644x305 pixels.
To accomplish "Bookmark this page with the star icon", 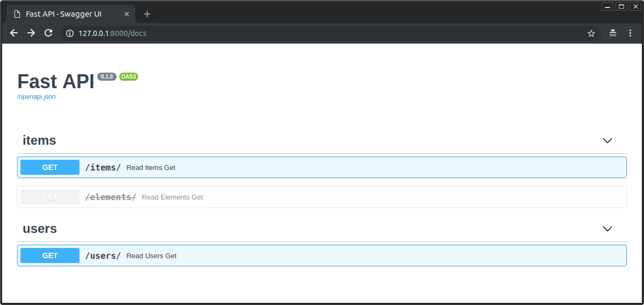I will [x=591, y=33].
